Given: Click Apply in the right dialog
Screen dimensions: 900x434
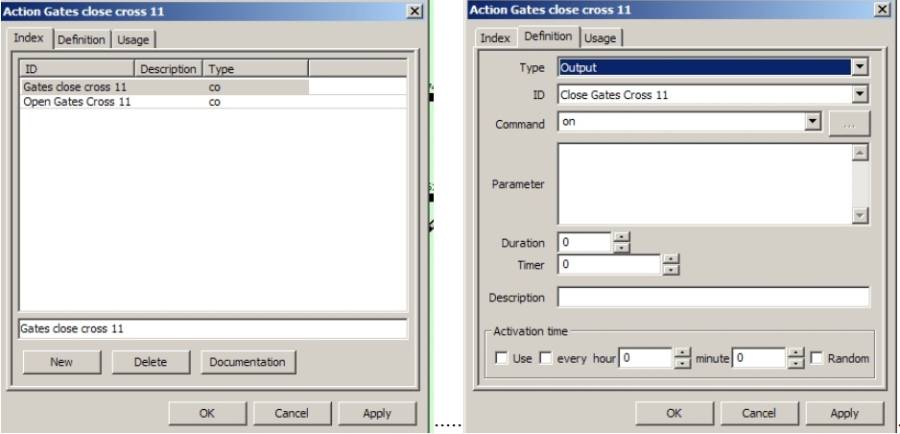Looking at the screenshot, I should pyautogui.click(x=845, y=412).
